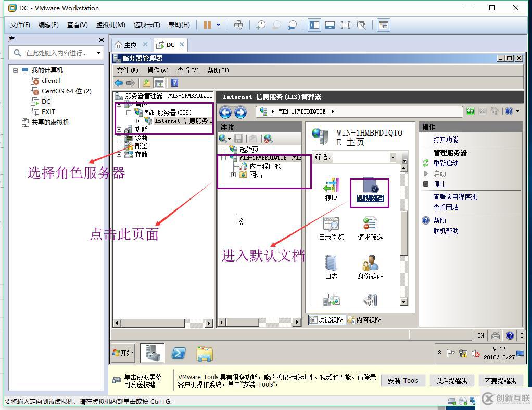
Task: Open the 目录浏览 feature icon
Action: click(x=331, y=229)
